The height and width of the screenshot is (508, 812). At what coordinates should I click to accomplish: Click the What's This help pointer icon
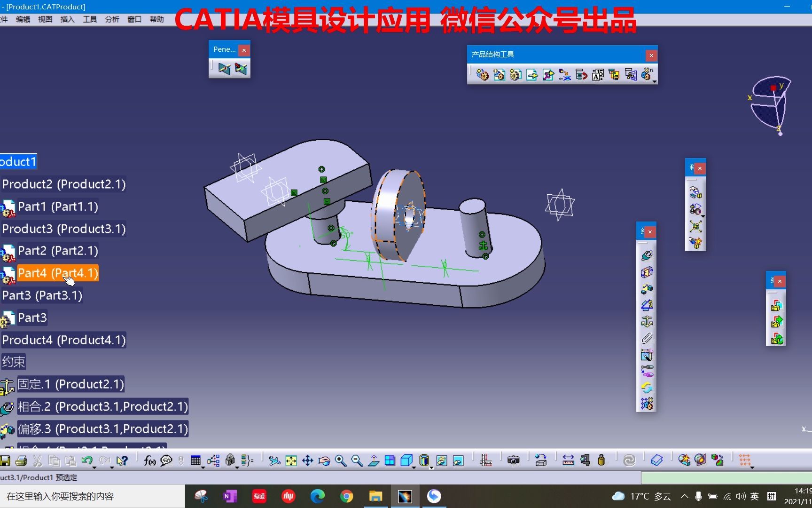(122, 460)
